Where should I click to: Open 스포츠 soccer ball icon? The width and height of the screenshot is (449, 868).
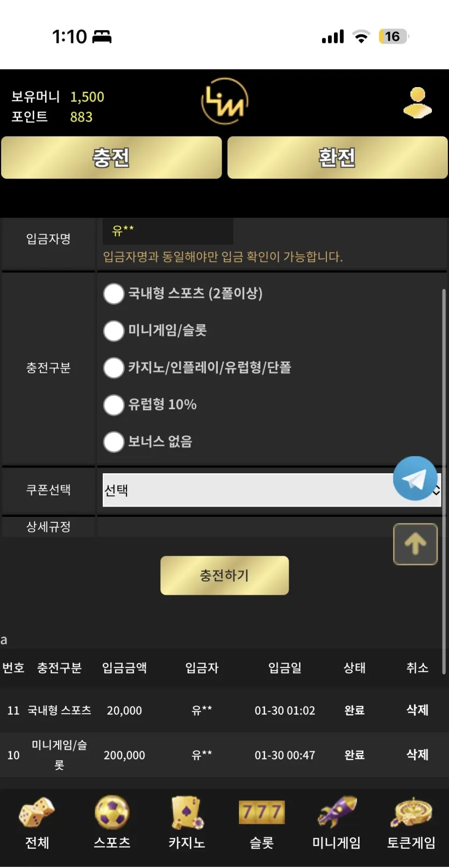coord(112,812)
